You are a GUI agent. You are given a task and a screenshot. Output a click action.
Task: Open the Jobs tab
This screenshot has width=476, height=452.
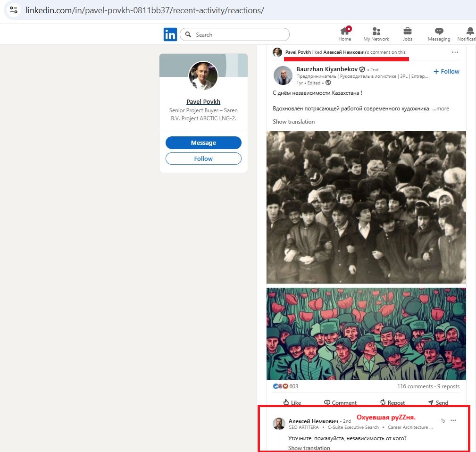point(408,33)
